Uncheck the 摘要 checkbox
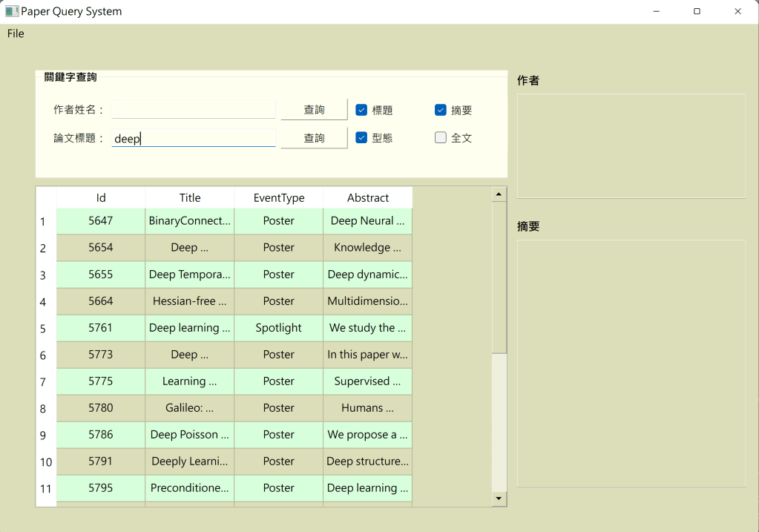 pyautogui.click(x=441, y=110)
